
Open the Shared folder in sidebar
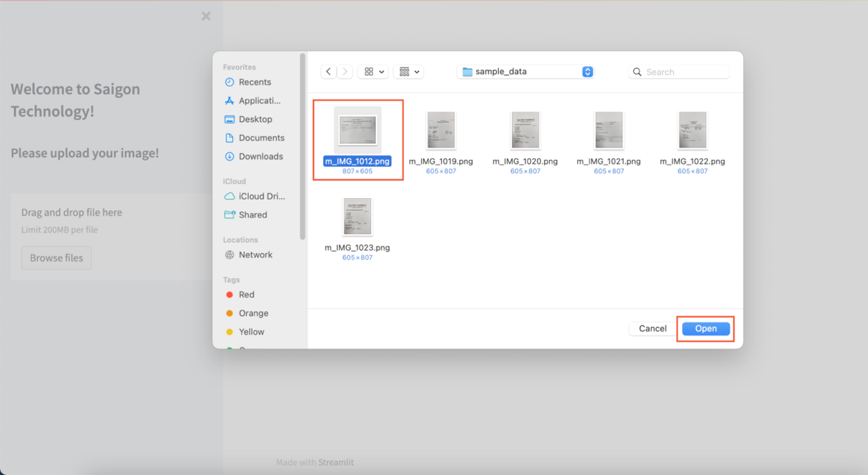point(252,215)
